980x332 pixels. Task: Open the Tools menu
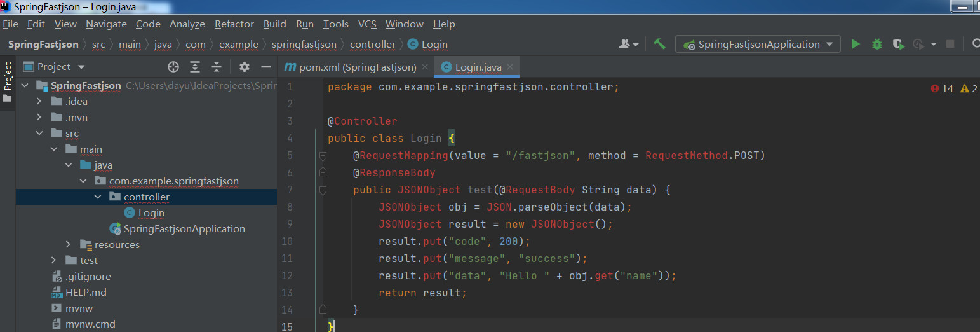(335, 24)
